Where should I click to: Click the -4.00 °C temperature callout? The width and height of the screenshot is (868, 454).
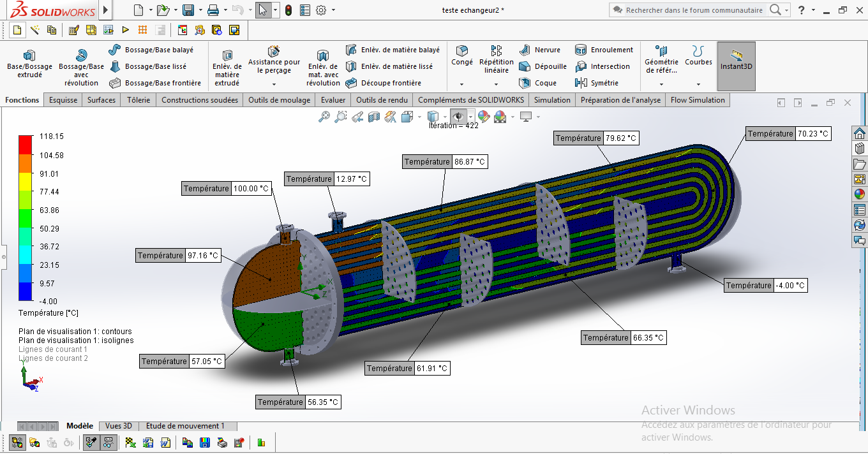[x=766, y=286]
